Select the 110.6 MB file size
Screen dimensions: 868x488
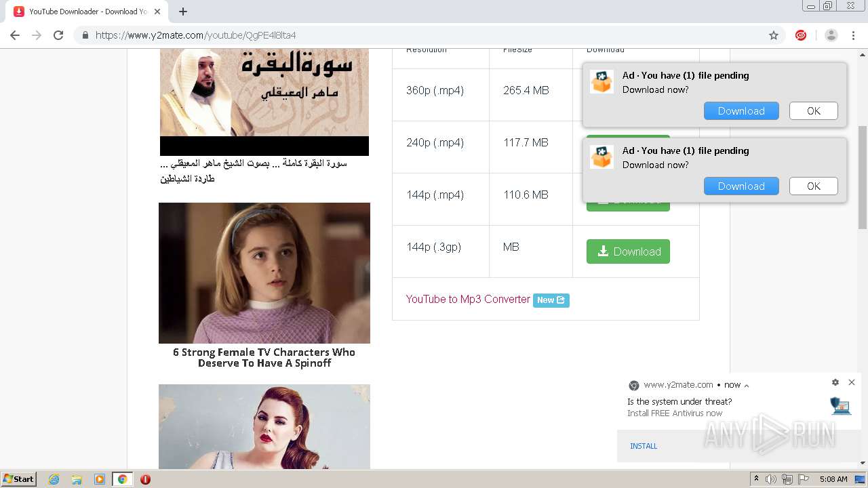tap(526, 195)
